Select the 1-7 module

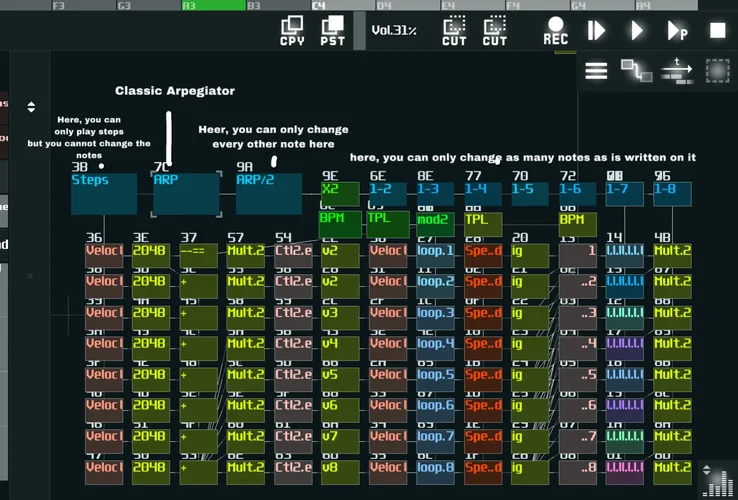tap(625, 194)
